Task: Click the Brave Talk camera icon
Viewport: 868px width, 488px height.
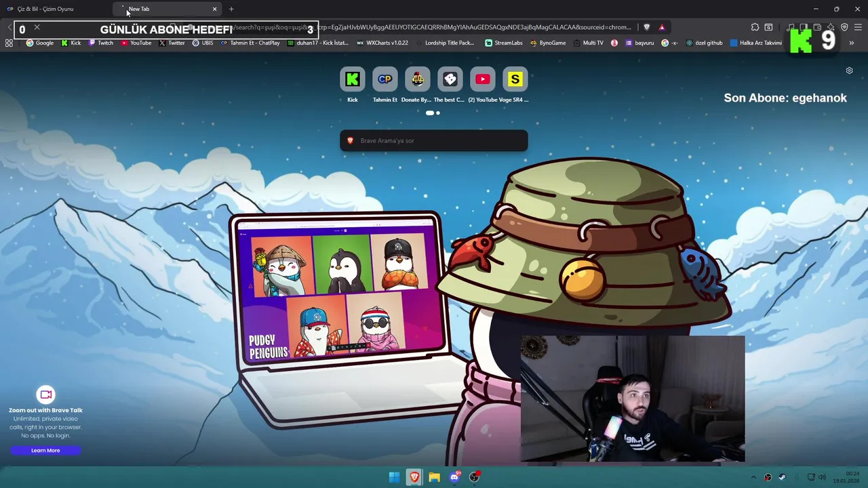Action: click(x=45, y=394)
